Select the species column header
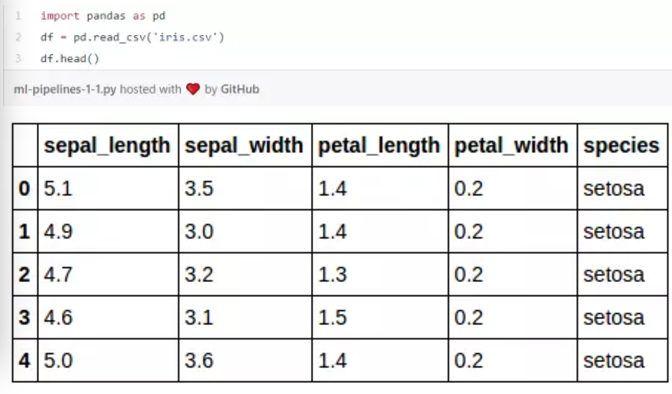 click(x=622, y=145)
